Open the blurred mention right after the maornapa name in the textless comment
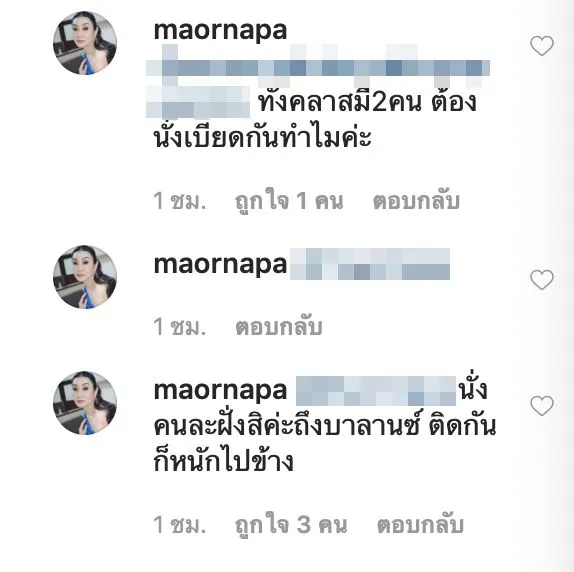Viewport: 574px width, 572px height. pyautogui.click(x=370, y=264)
